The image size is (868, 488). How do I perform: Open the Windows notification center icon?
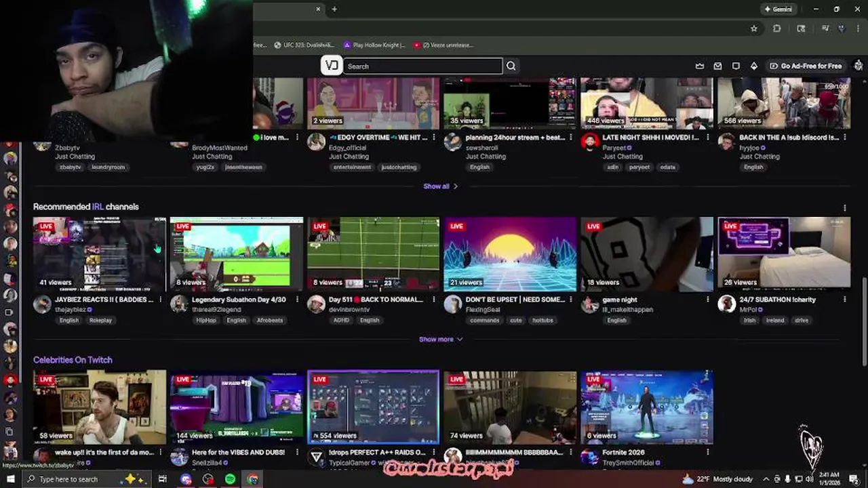(x=855, y=479)
